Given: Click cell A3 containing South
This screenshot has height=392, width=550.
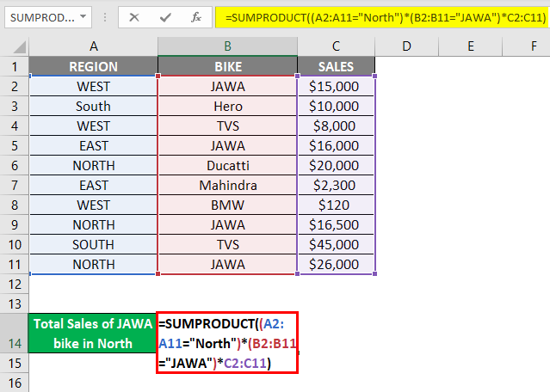Looking at the screenshot, I should (93, 106).
